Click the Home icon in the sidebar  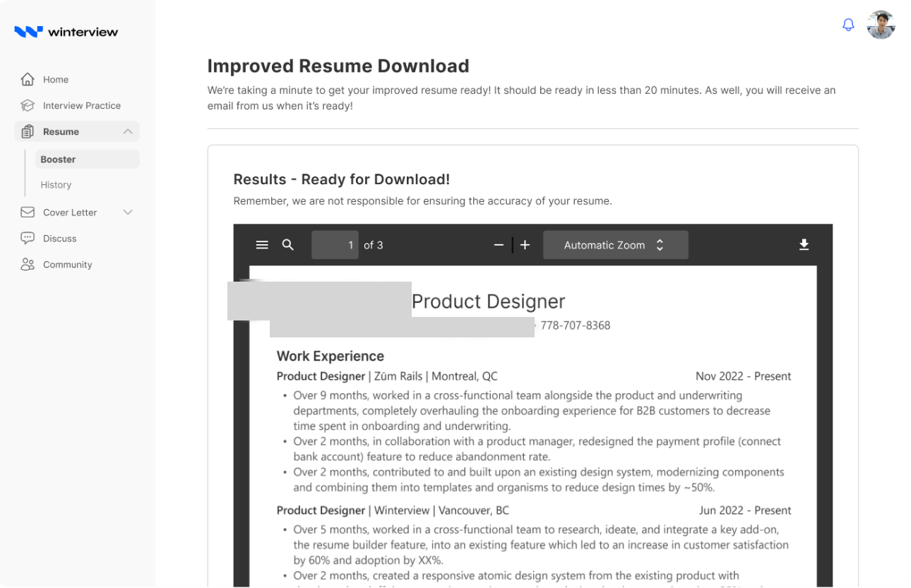tap(28, 79)
